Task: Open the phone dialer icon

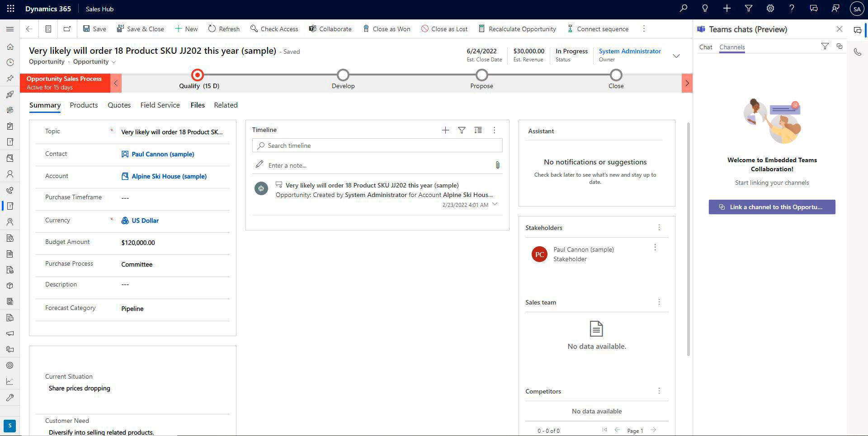Action: click(x=857, y=52)
